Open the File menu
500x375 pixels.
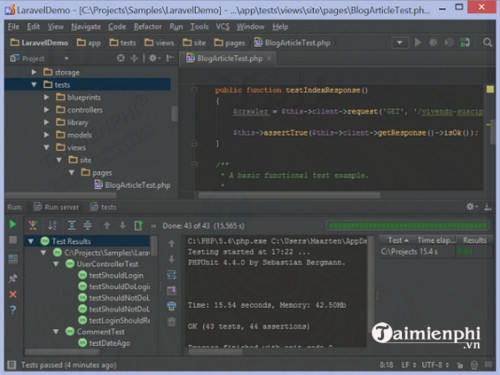pyautogui.click(x=13, y=27)
